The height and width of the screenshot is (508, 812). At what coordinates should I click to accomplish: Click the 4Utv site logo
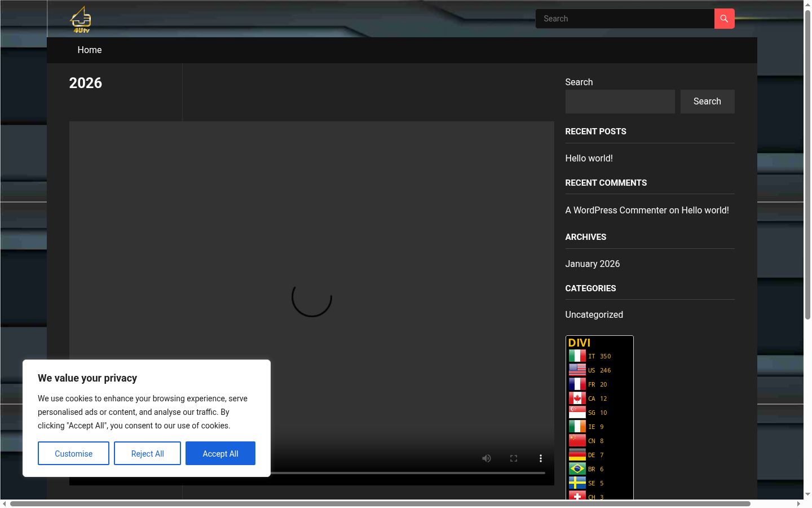click(x=81, y=20)
